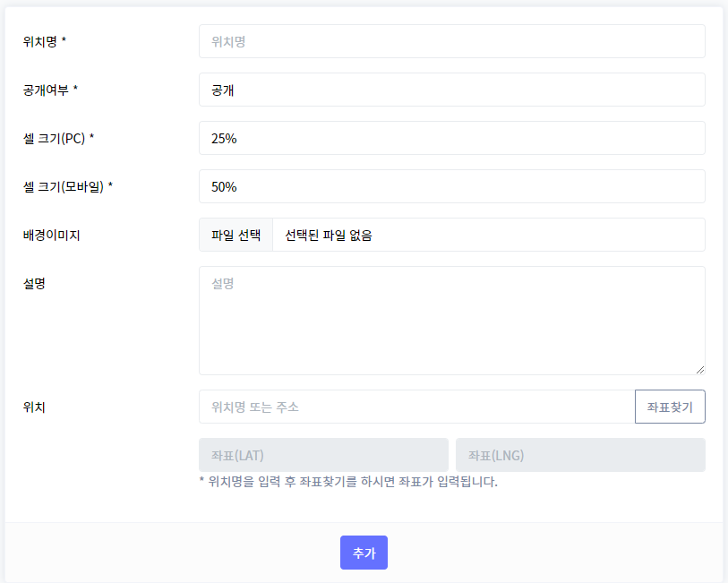Click the coordinate hint text below fields
Viewport: 728px width, 583px height.
click(348, 481)
